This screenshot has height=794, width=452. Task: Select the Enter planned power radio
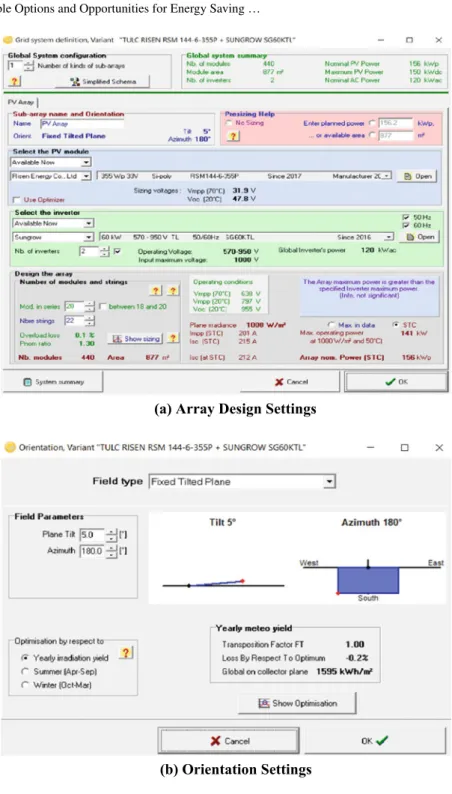pyautogui.click(x=373, y=123)
